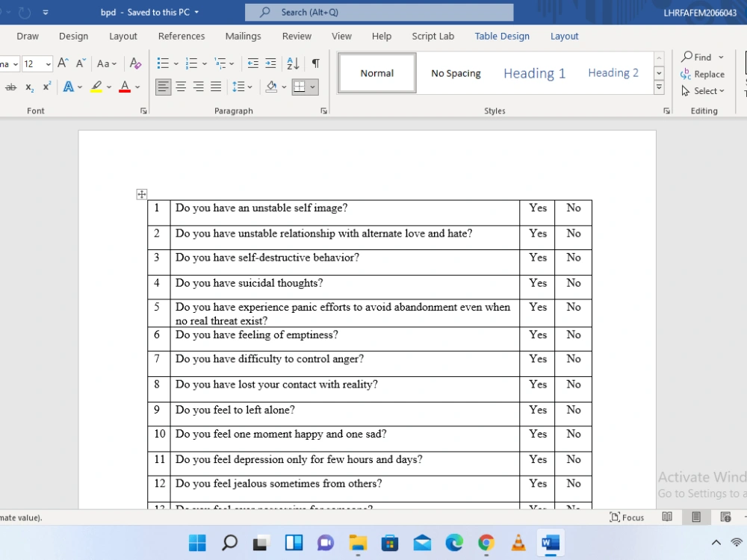Expand numbering library dropdown arrow
Image resolution: width=747 pixels, height=560 pixels.
(205, 63)
